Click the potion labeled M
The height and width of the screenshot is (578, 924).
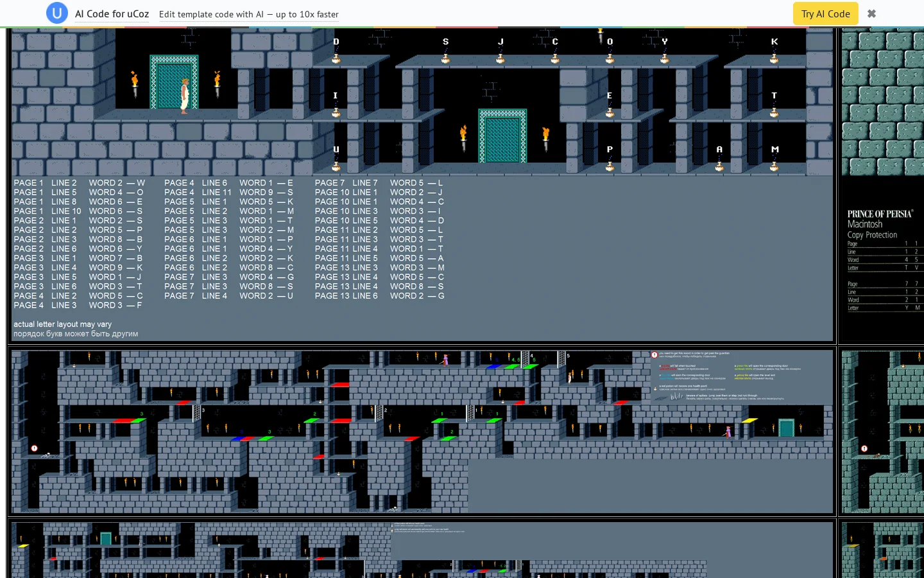(774, 166)
